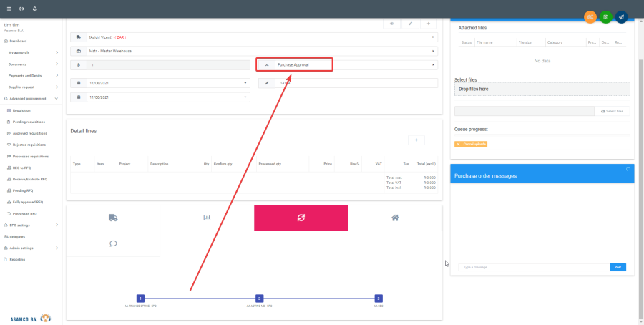The height and width of the screenshot is (325, 644).
Task: Click the Cancel uploads button
Action: click(471, 144)
